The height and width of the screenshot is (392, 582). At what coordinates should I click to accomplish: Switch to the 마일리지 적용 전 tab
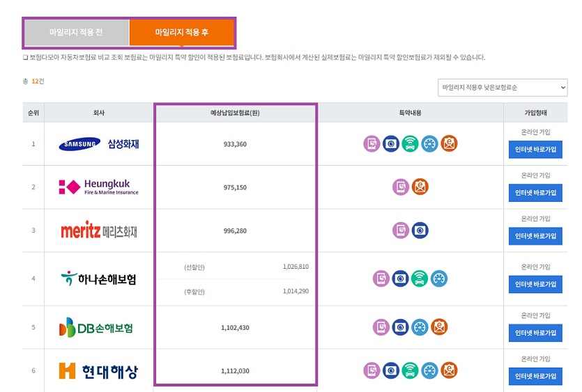tap(77, 32)
